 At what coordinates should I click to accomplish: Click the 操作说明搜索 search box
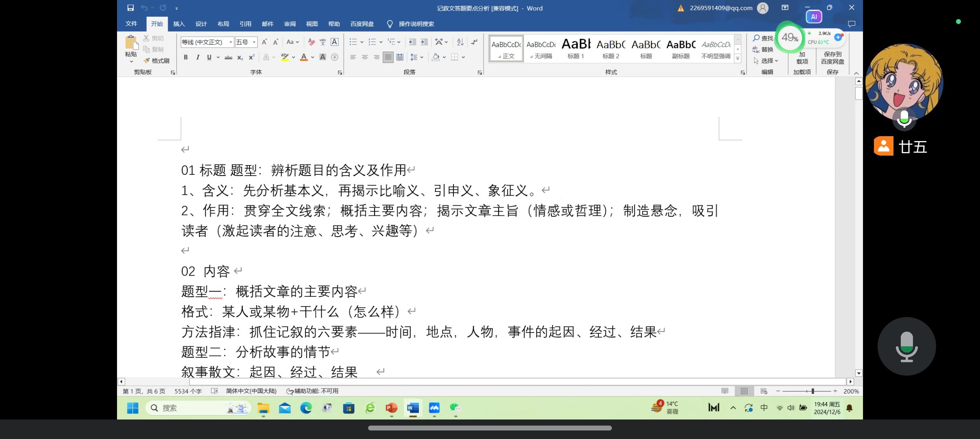(x=416, y=24)
